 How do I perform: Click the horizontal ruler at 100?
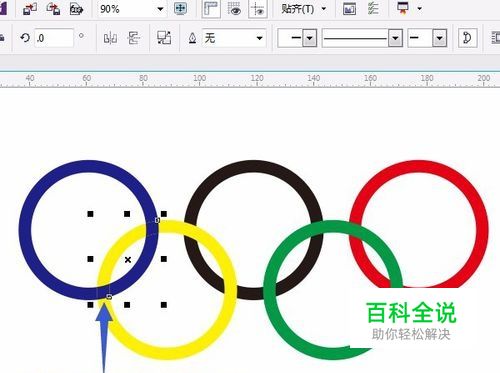coord(200,79)
